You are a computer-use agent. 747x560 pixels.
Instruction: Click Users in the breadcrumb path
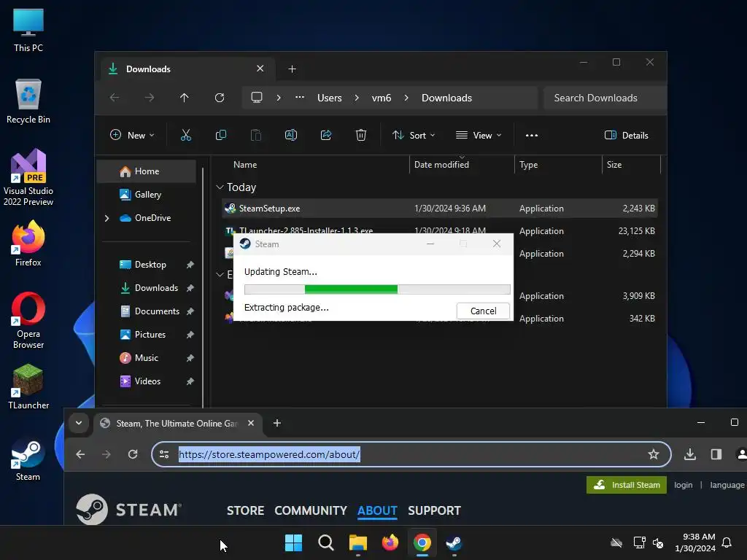[x=330, y=98]
